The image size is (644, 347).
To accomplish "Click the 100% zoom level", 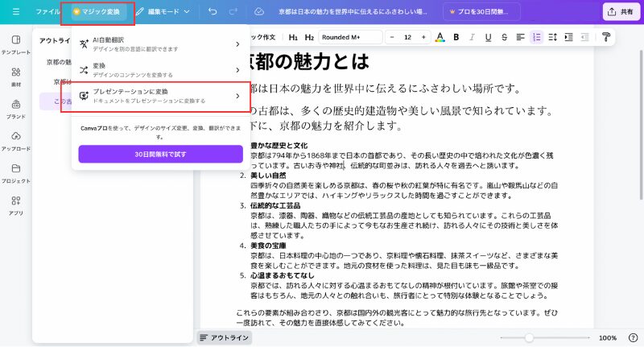I will (608, 337).
